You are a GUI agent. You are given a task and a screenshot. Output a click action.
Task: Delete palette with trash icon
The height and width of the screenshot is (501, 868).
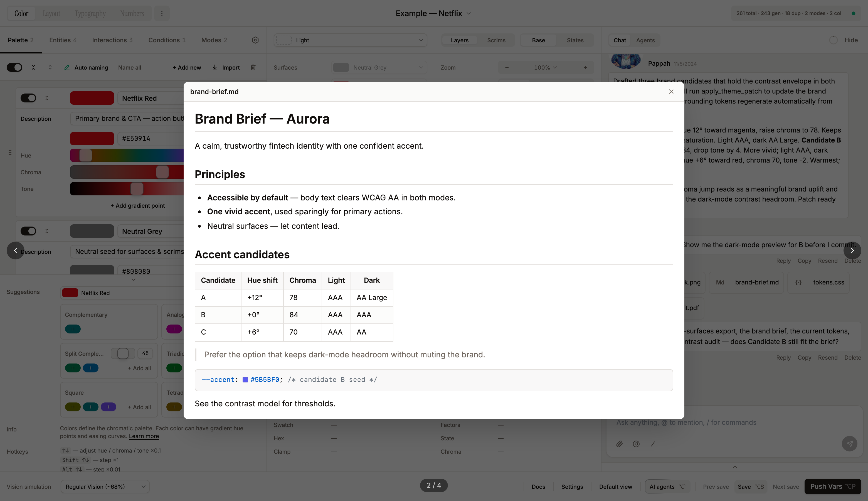click(253, 67)
